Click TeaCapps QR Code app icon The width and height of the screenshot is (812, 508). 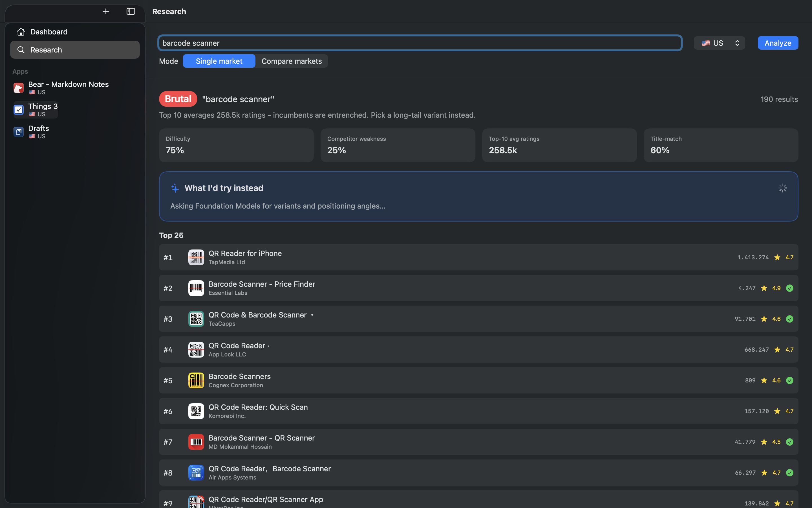pyautogui.click(x=196, y=319)
